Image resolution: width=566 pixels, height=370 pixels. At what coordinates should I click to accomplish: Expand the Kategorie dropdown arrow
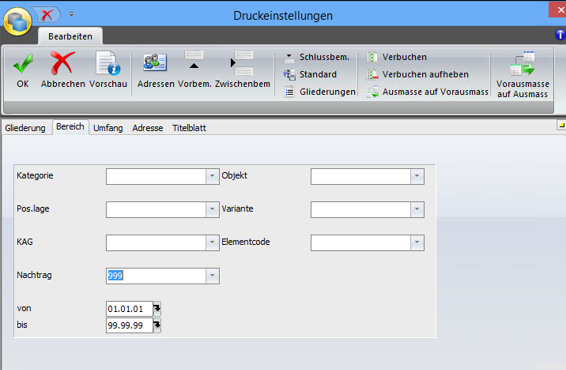tap(212, 176)
